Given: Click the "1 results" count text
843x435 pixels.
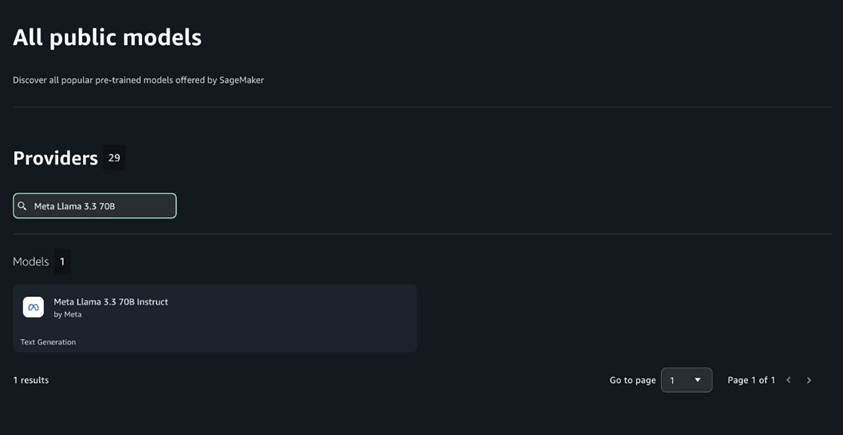Looking at the screenshot, I should pos(31,380).
